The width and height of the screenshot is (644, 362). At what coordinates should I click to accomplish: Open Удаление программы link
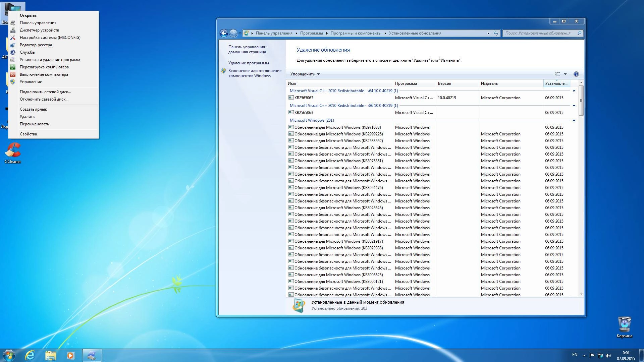pyautogui.click(x=249, y=63)
